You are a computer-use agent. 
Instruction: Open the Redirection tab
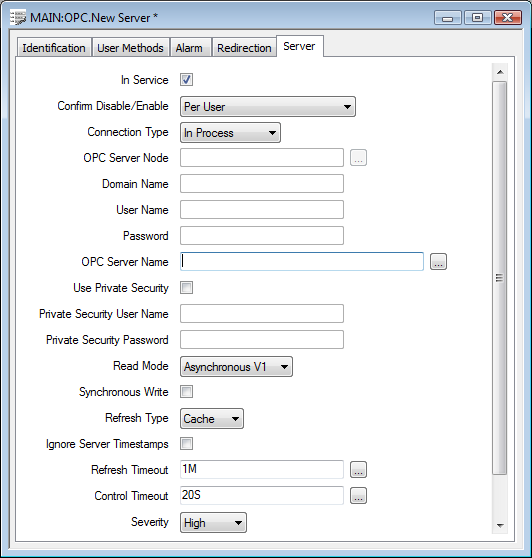pyautogui.click(x=244, y=48)
